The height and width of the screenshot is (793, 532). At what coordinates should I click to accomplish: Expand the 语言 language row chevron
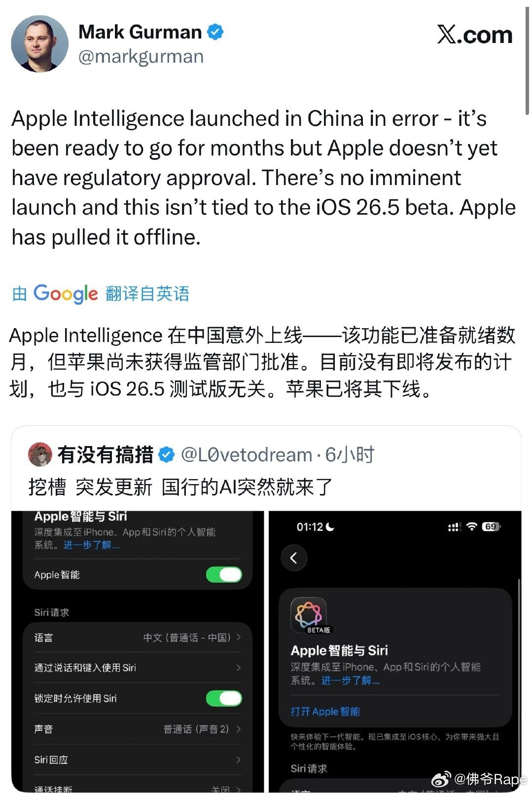239,637
